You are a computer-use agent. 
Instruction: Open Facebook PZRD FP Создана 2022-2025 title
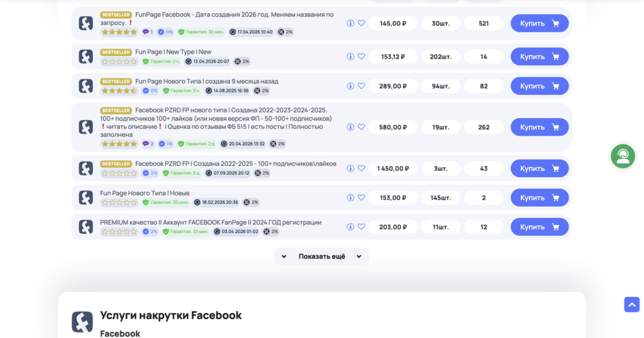coord(236,164)
